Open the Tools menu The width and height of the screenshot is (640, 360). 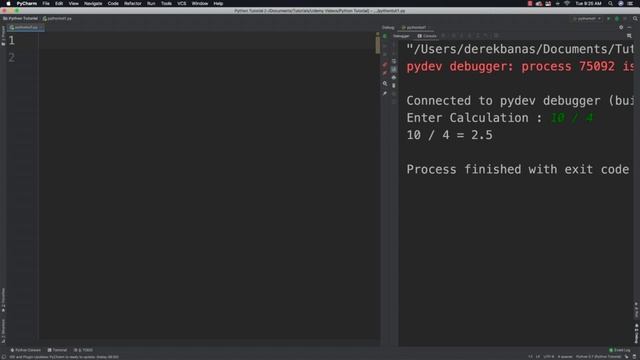pos(166,3)
